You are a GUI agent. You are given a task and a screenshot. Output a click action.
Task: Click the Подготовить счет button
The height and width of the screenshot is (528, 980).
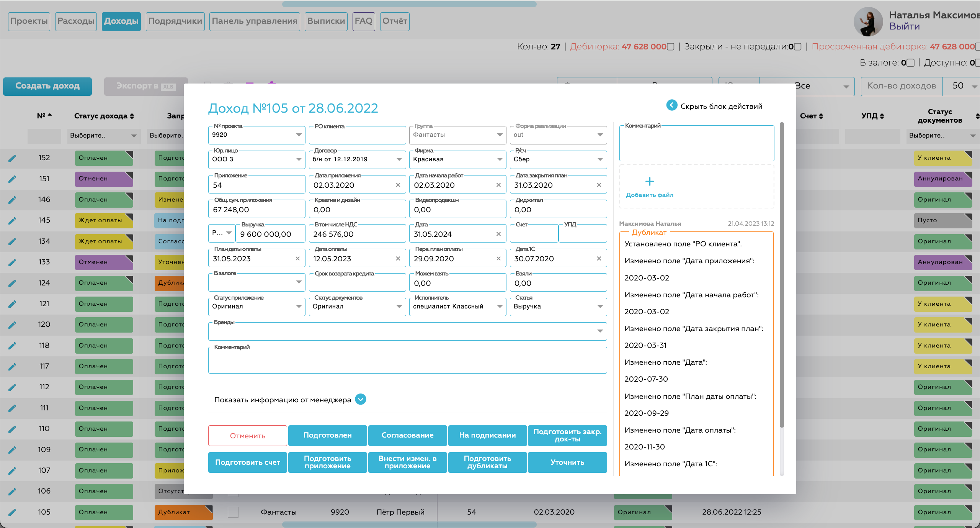point(247,462)
